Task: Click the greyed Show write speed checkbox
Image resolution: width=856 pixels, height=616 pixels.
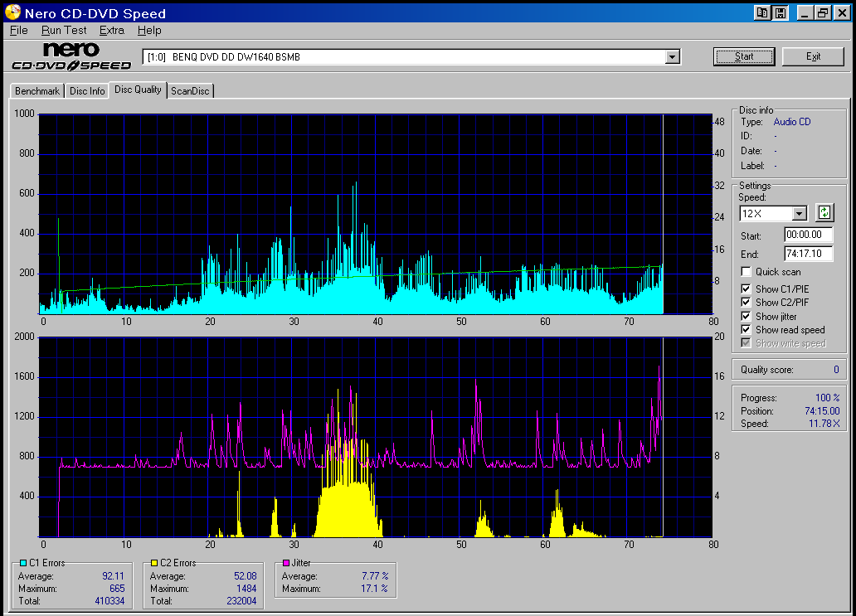Action: [x=746, y=343]
